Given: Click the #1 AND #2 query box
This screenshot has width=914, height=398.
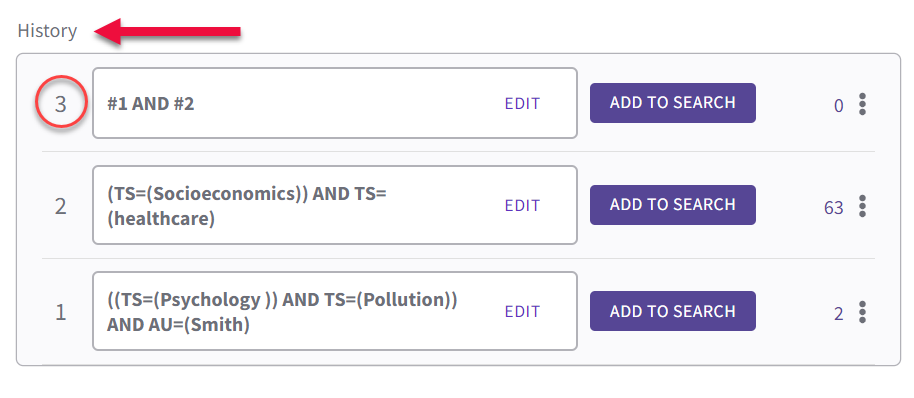Looking at the screenshot, I should coord(335,103).
